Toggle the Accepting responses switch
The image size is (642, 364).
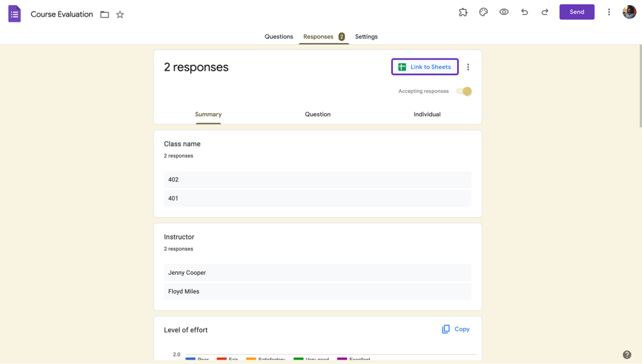[x=464, y=91]
